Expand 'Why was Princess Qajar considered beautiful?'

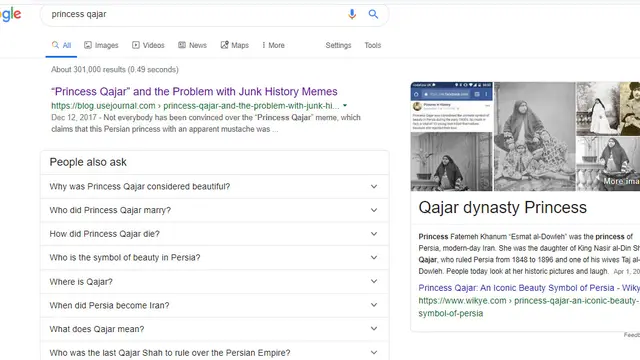[x=215, y=187]
